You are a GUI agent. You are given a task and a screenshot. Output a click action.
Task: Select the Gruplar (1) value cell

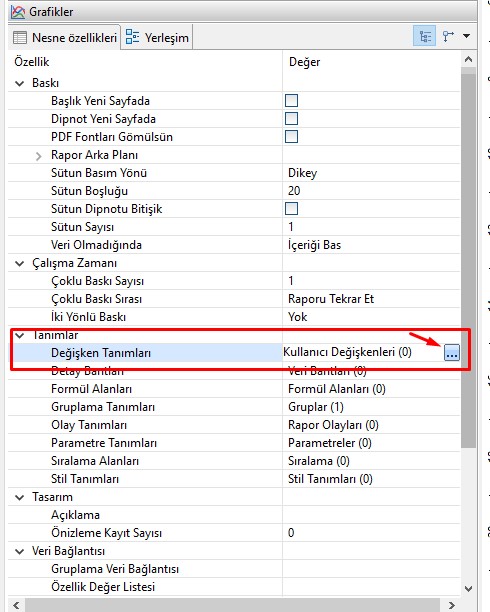click(371, 407)
